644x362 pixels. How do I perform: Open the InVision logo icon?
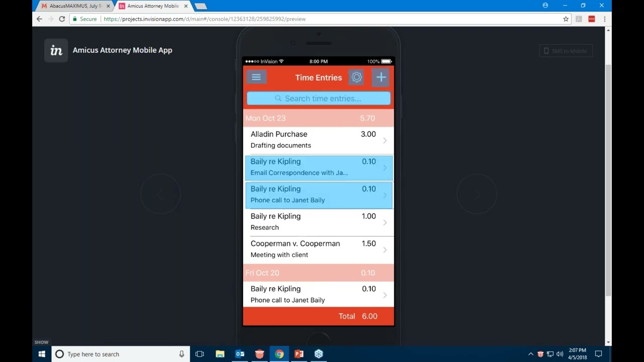(x=56, y=50)
